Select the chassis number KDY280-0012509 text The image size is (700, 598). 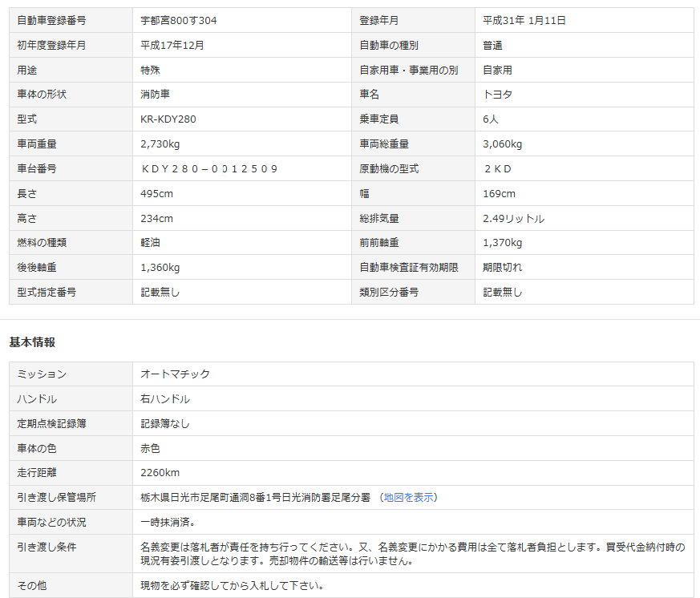tap(208, 168)
